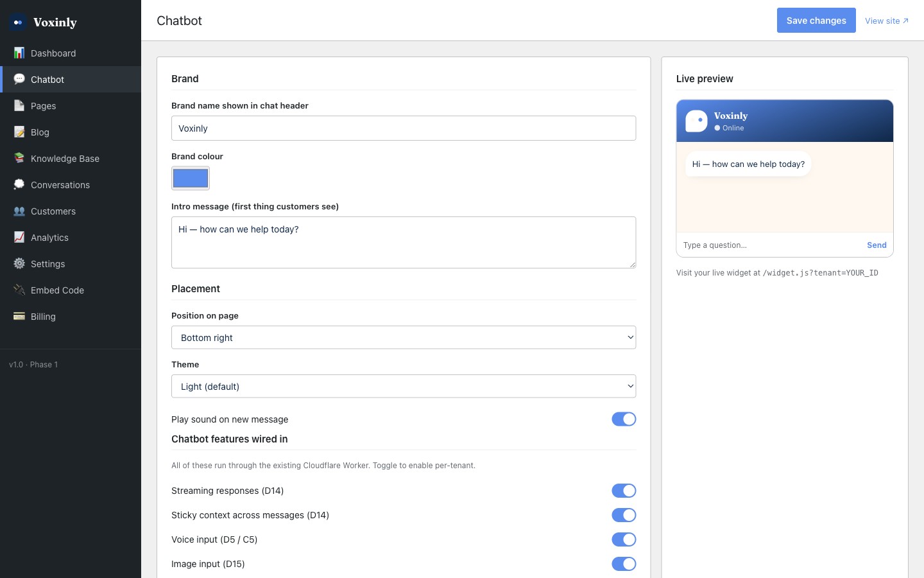The height and width of the screenshot is (578, 924).
Task: Navigate to Knowledge Base
Action: coord(71,159)
